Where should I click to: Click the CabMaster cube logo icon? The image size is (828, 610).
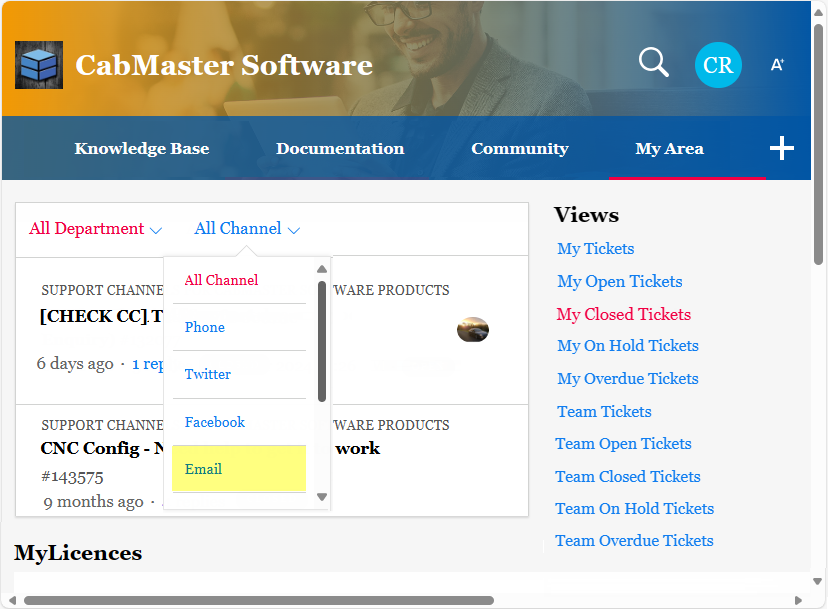[39, 66]
